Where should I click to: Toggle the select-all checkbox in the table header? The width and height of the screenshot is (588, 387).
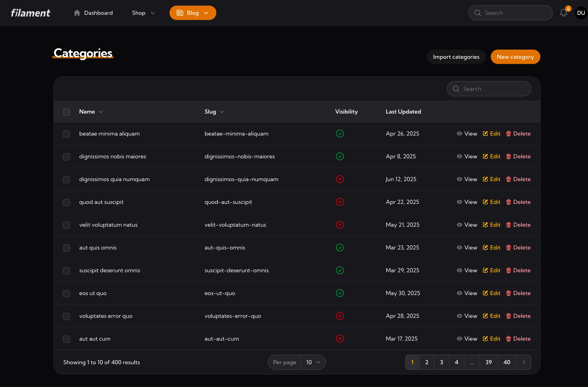point(66,112)
